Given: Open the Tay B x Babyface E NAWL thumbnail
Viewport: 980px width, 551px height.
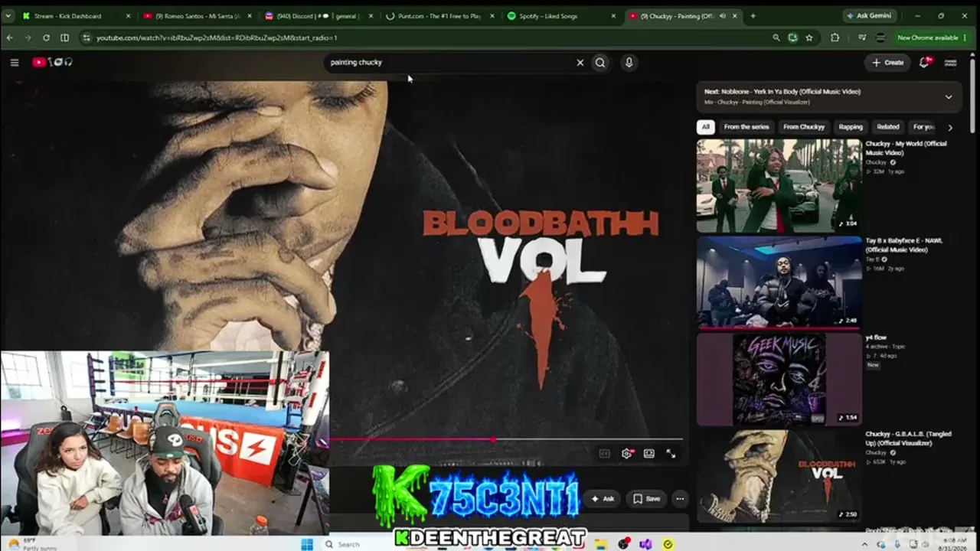Looking at the screenshot, I should (779, 282).
